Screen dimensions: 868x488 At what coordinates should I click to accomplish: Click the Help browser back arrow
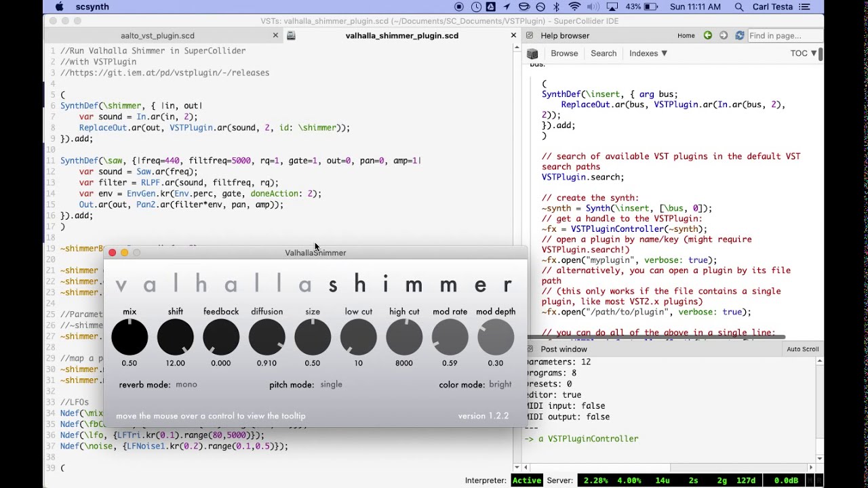tap(707, 35)
